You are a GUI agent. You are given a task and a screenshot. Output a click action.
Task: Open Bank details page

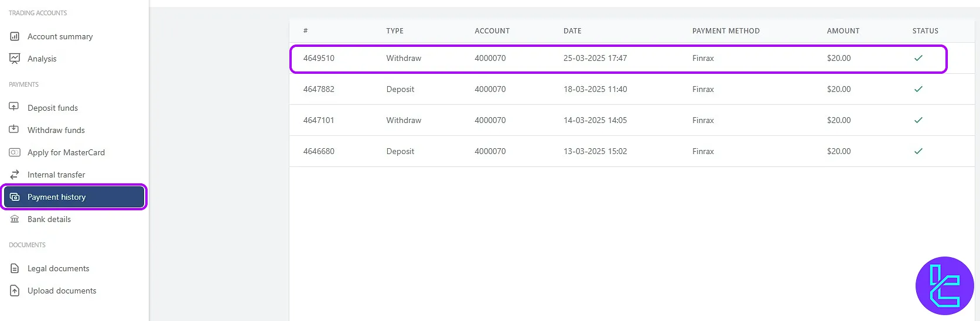click(x=49, y=219)
